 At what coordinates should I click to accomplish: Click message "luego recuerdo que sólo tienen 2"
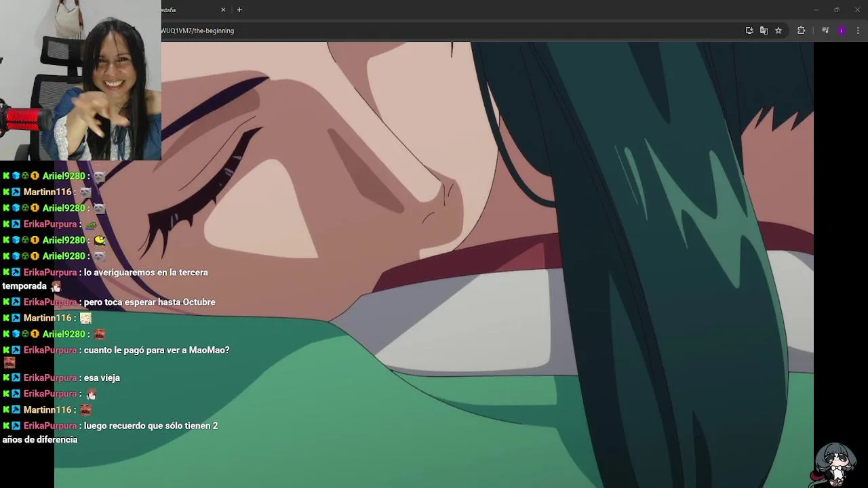(151, 426)
